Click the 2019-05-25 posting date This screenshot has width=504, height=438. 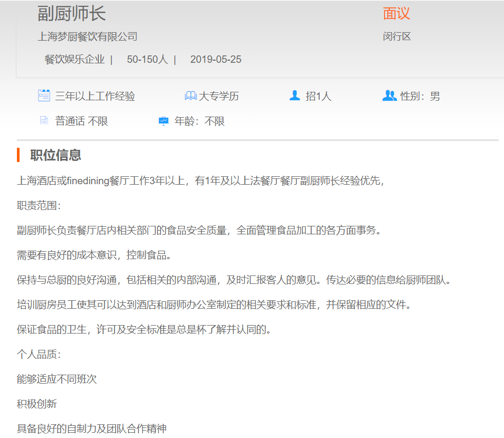[216, 59]
